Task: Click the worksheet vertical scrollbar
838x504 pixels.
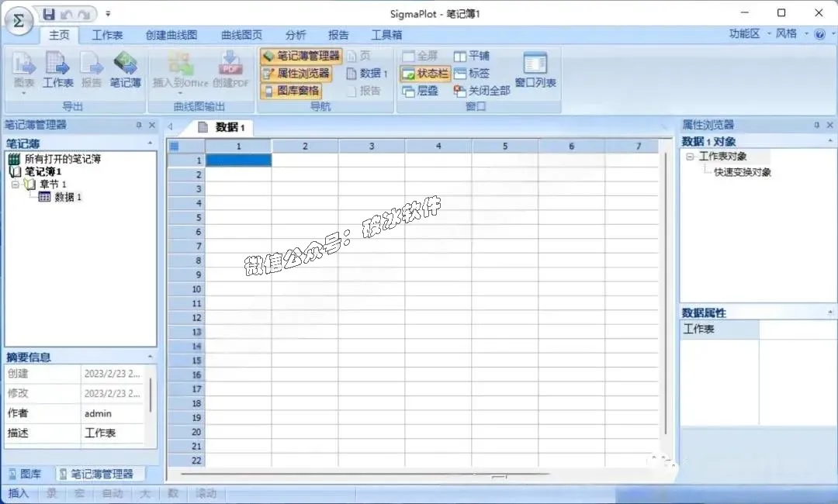Action: coord(666,294)
